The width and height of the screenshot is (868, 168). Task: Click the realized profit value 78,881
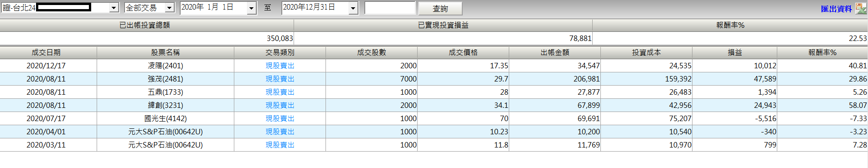[x=580, y=39]
